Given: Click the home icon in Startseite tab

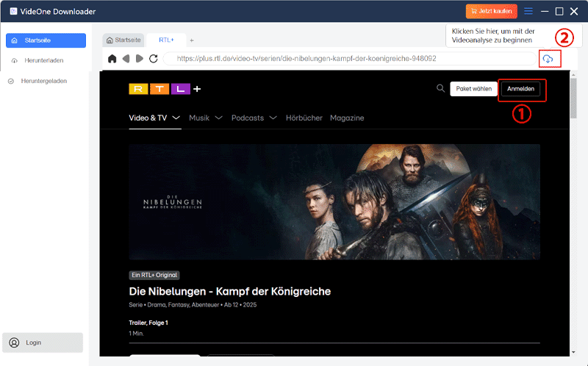Looking at the screenshot, I should coord(110,40).
